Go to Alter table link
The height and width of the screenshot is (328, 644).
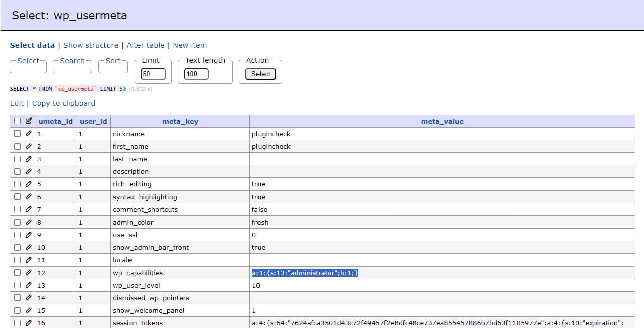pos(146,45)
